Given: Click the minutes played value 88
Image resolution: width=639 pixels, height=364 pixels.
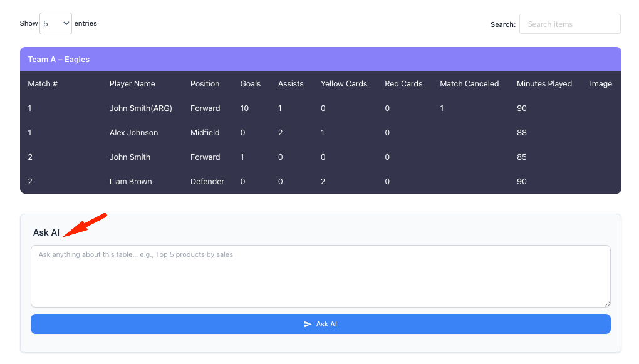Looking at the screenshot, I should click(x=522, y=133).
